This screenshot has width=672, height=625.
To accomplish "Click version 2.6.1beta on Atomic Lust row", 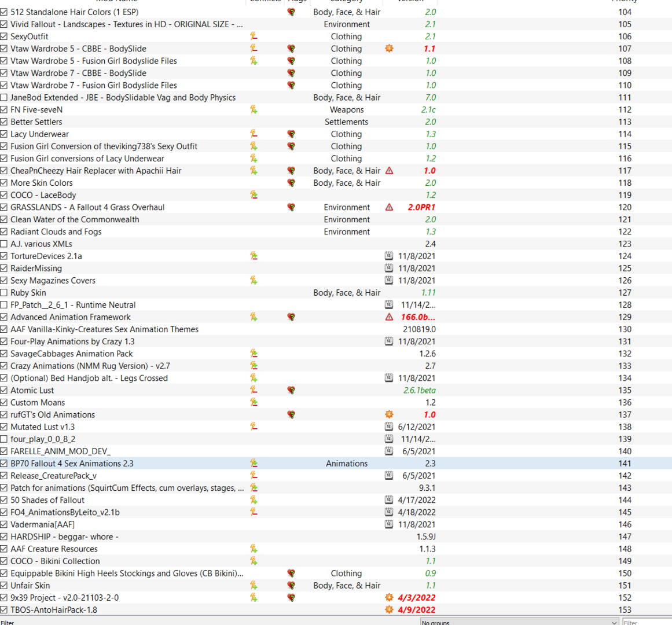I will [x=420, y=390].
